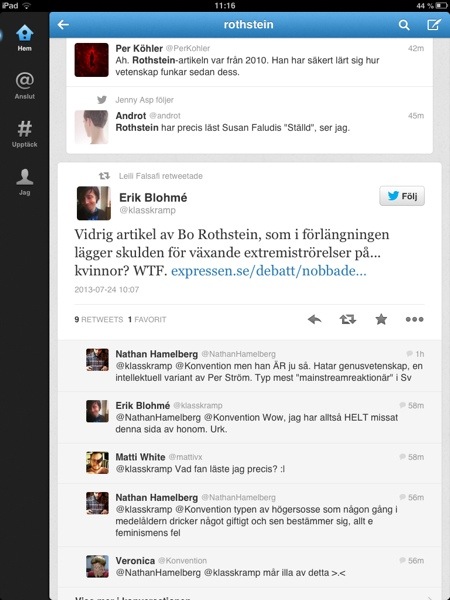
Task: Open the expressen.se/debatt link
Action: (269, 271)
